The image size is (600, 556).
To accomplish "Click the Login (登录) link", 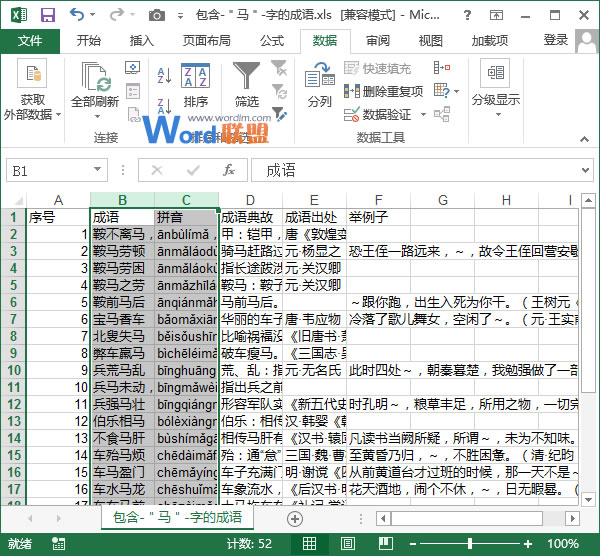I will pos(556,40).
